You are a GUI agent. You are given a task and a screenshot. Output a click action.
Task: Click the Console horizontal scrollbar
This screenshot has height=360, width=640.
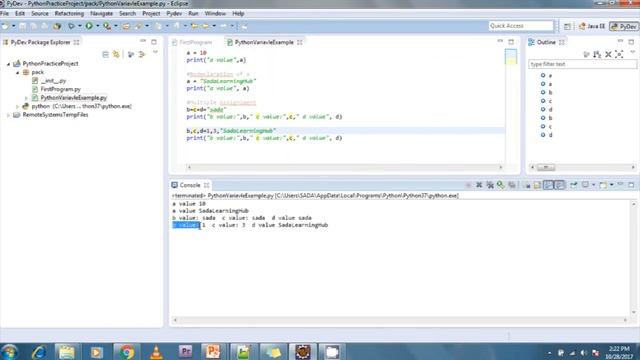(x=400, y=320)
